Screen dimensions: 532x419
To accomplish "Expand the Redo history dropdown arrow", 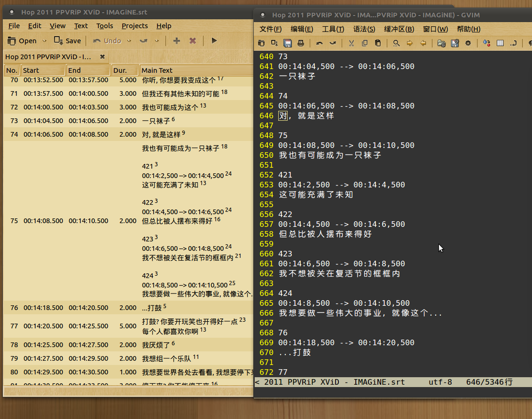I will 157,41.
